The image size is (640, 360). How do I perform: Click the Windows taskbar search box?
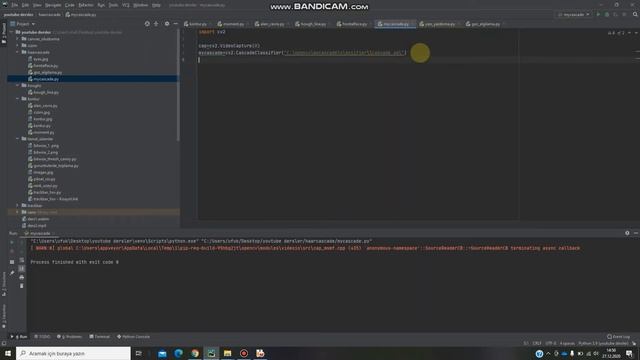(x=73, y=353)
